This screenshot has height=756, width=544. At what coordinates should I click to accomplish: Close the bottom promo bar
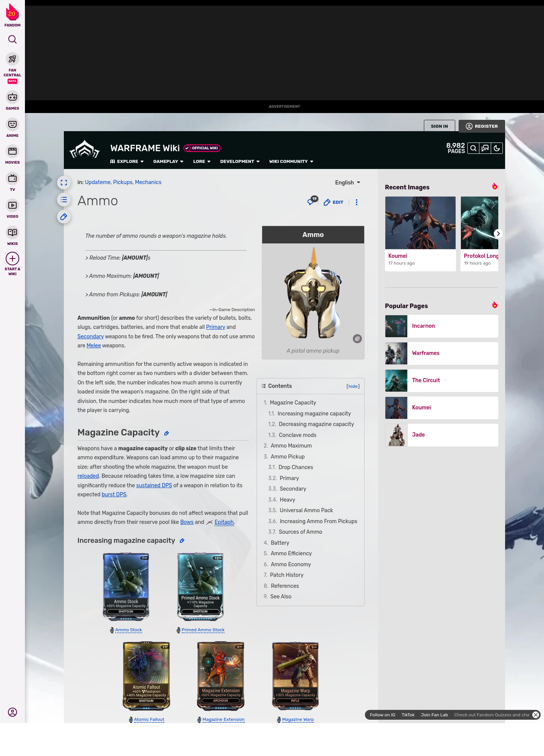[x=536, y=715]
